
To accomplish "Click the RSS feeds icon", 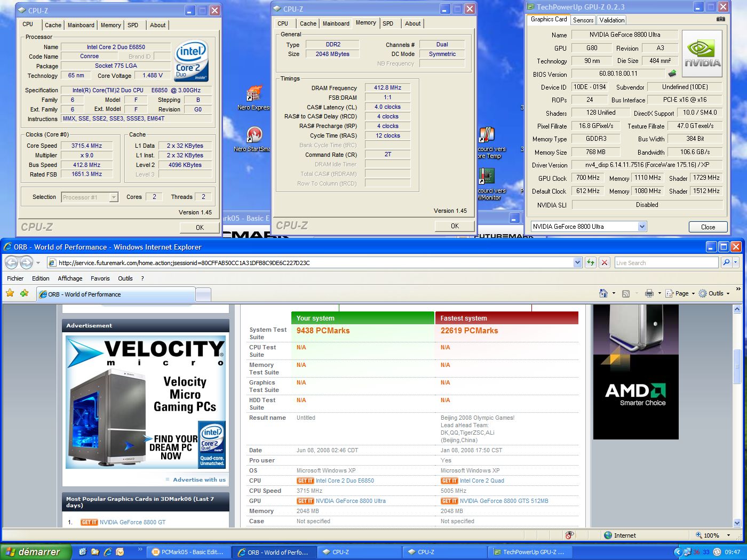I will [626, 293].
